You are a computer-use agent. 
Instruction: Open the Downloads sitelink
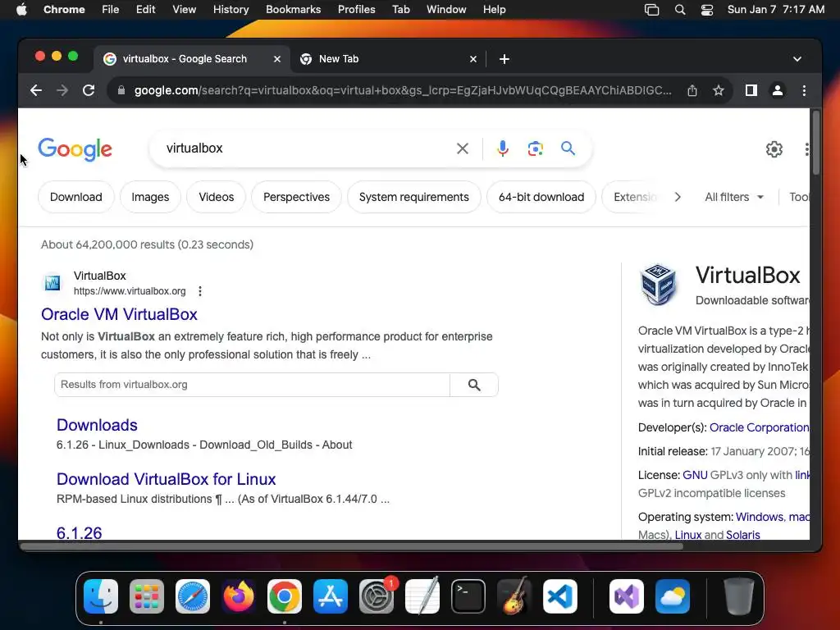pyautogui.click(x=97, y=425)
